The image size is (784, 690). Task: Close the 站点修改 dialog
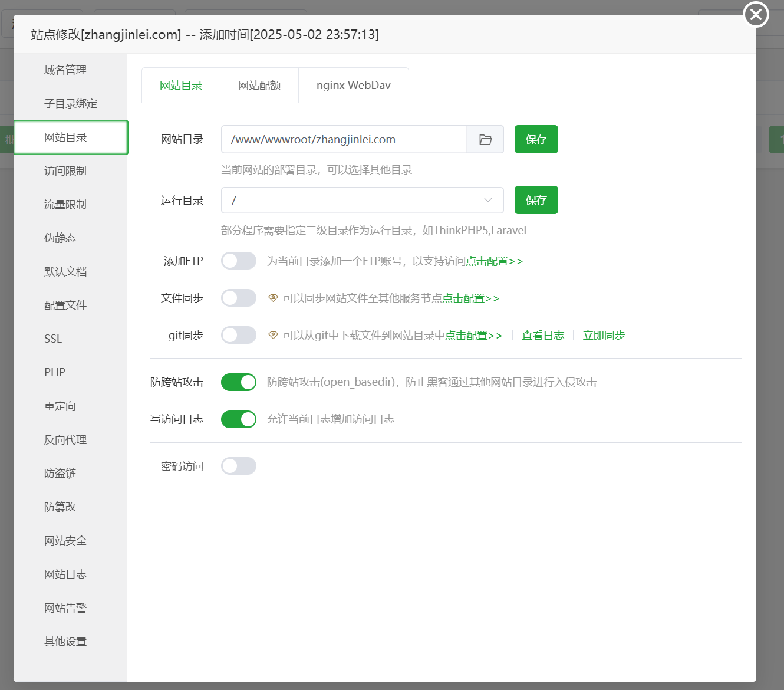756,15
